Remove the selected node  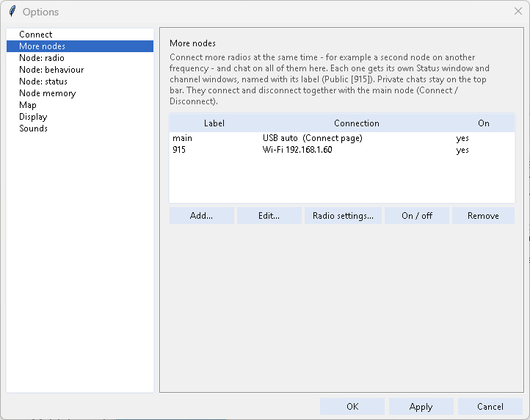click(x=483, y=216)
